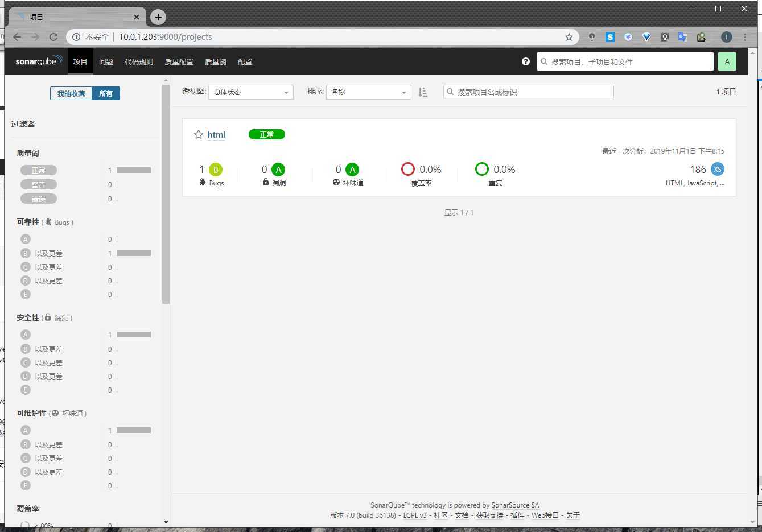Focus the 搜索项目,子项目和文件 search box

click(x=625, y=61)
